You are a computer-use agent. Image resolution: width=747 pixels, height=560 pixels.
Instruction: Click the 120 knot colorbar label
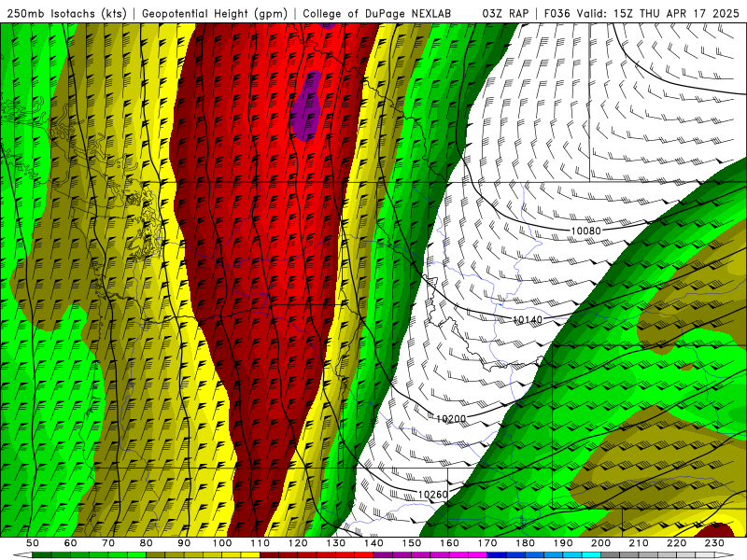tap(298, 543)
